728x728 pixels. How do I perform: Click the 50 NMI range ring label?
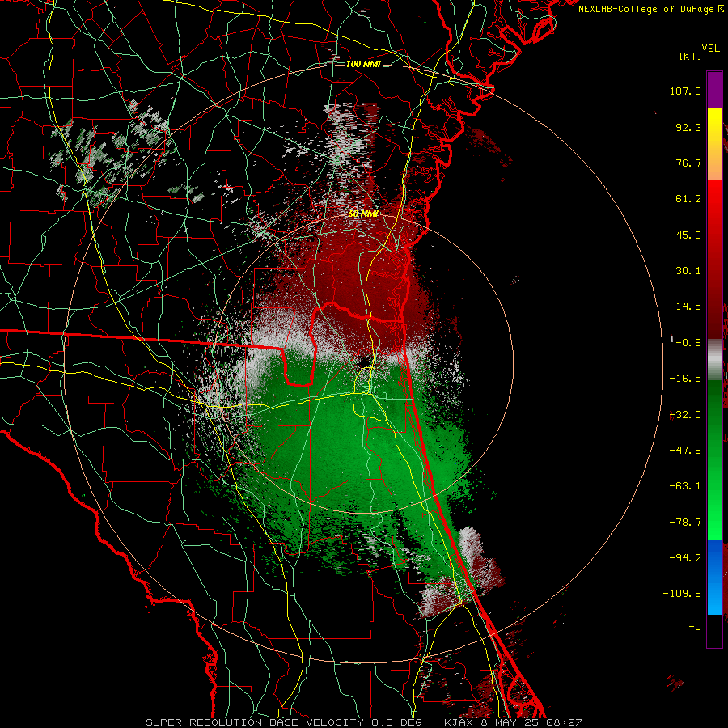[363, 214]
